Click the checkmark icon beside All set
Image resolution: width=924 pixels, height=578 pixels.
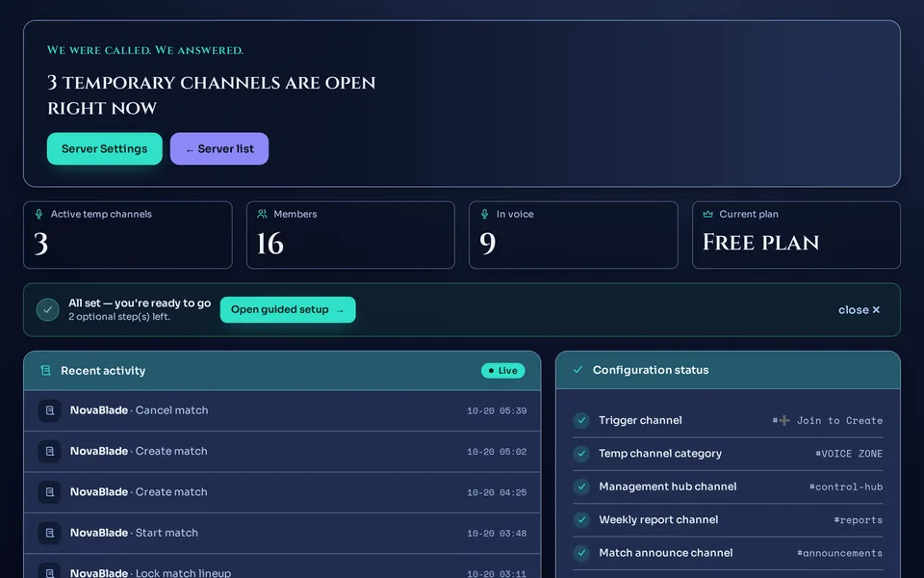tap(48, 309)
